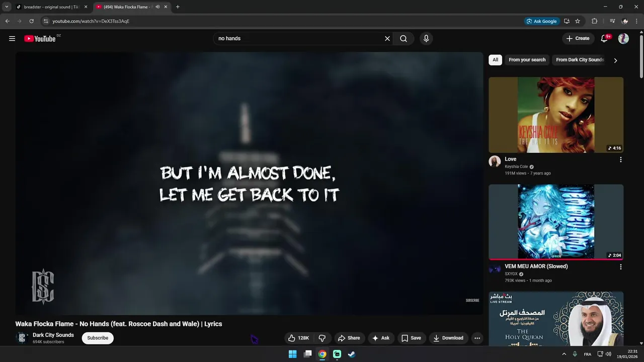The width and height of the screenshot is (644, 362).
Task: Close the breadster TikTok tab
Action: pos(86,7)
